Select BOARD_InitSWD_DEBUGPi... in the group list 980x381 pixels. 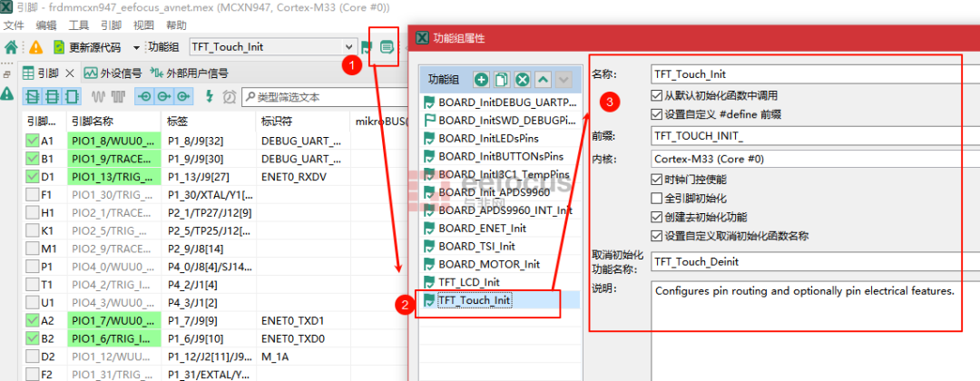(500, 120)
